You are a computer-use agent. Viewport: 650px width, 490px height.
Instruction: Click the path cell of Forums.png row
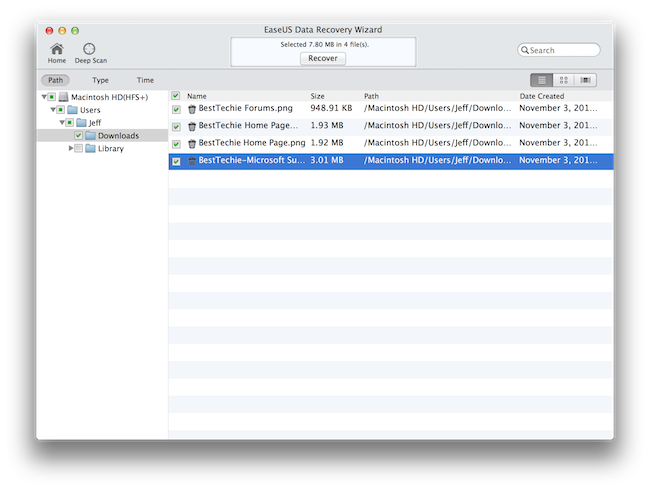click(437, 108)
